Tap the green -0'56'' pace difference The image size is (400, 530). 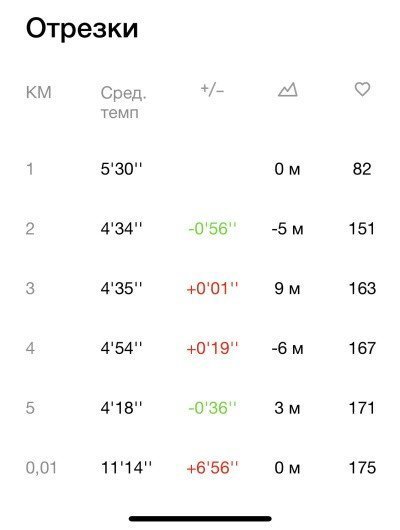(212, 228)
